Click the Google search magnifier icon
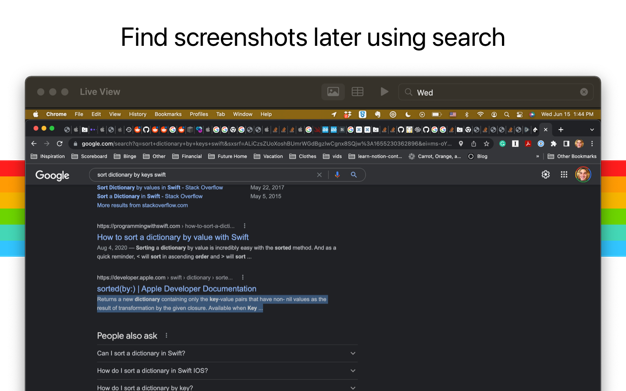This screenshot has height=391, width=626. [x=354, y=175]
